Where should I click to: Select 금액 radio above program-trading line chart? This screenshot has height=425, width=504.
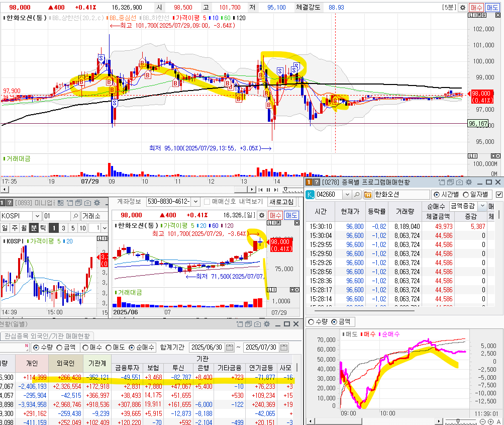tap(334, 322)
